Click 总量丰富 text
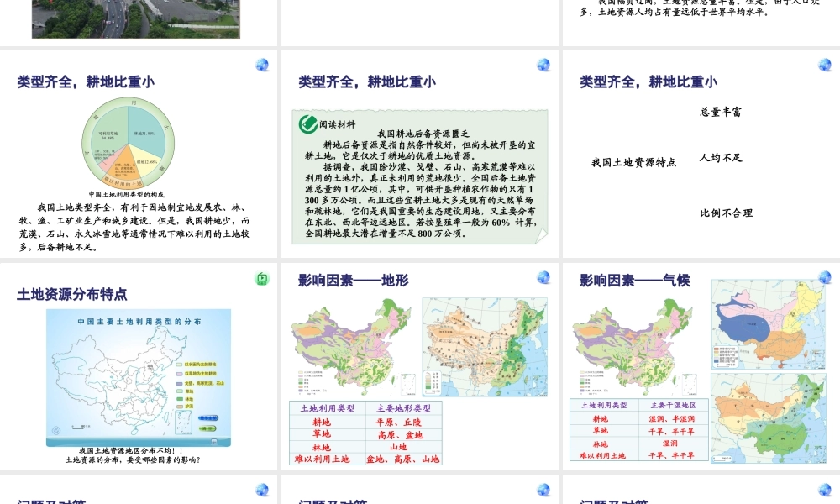Screen dimensions: 840x504 point(721,112)
